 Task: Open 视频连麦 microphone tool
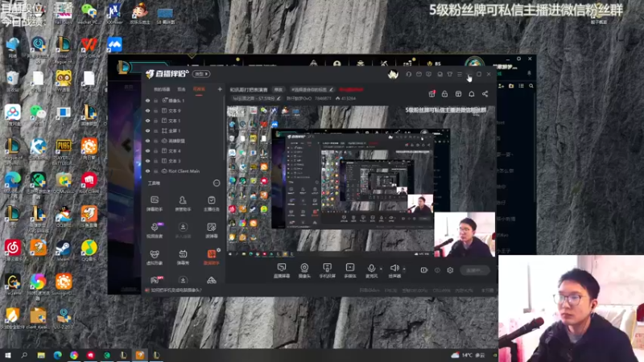click(155, 230)
